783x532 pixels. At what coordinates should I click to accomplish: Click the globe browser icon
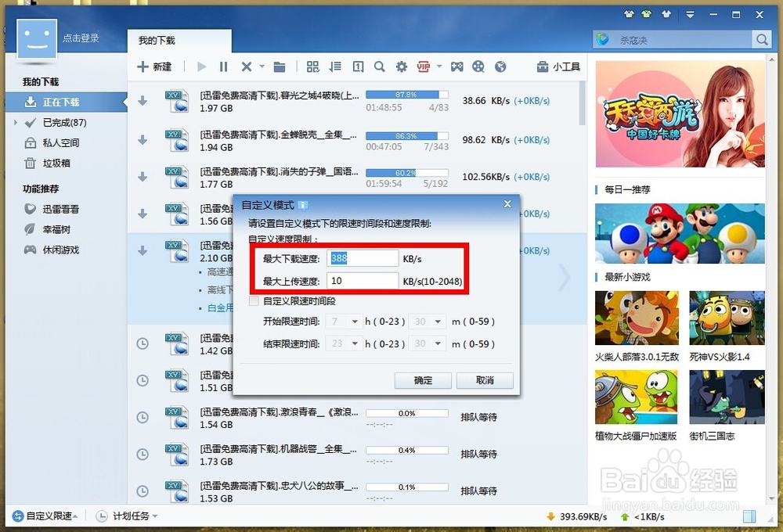coord(500,66)
